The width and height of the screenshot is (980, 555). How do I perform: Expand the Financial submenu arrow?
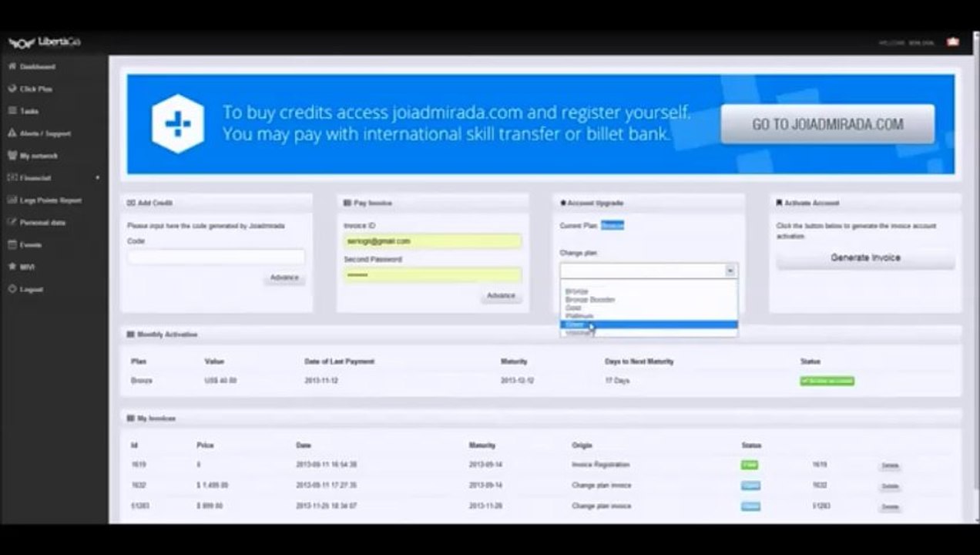click(x=97, y=178)
